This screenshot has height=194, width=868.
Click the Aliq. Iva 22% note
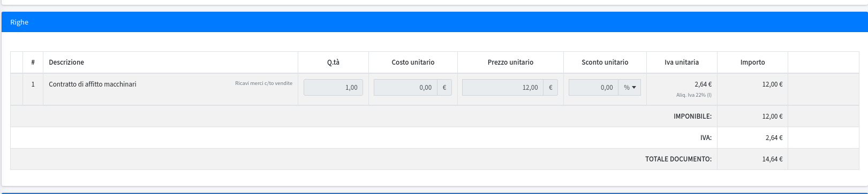pyautogui.click(x=694, y=95)
